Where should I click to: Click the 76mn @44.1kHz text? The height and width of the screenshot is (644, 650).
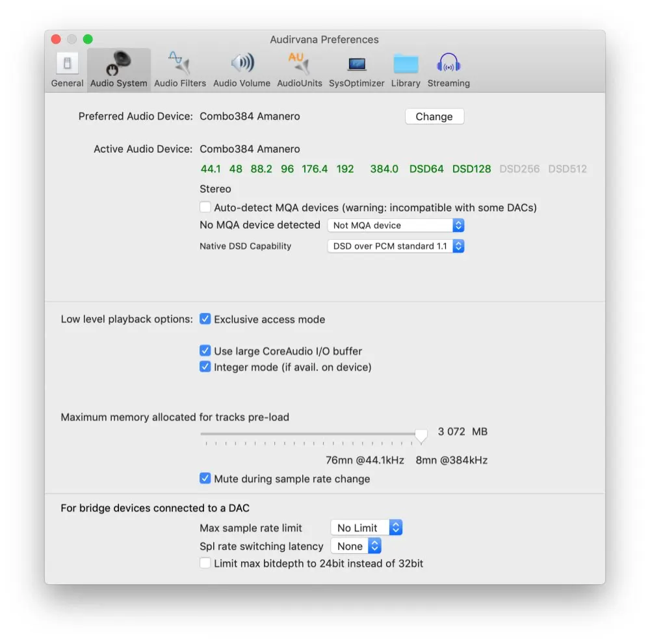coord(365,460)
